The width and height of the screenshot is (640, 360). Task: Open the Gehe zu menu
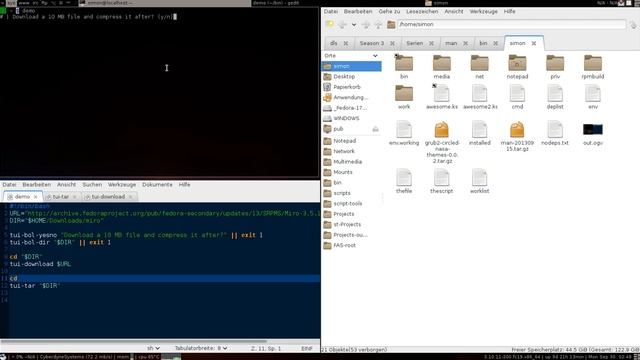(389, 11)
